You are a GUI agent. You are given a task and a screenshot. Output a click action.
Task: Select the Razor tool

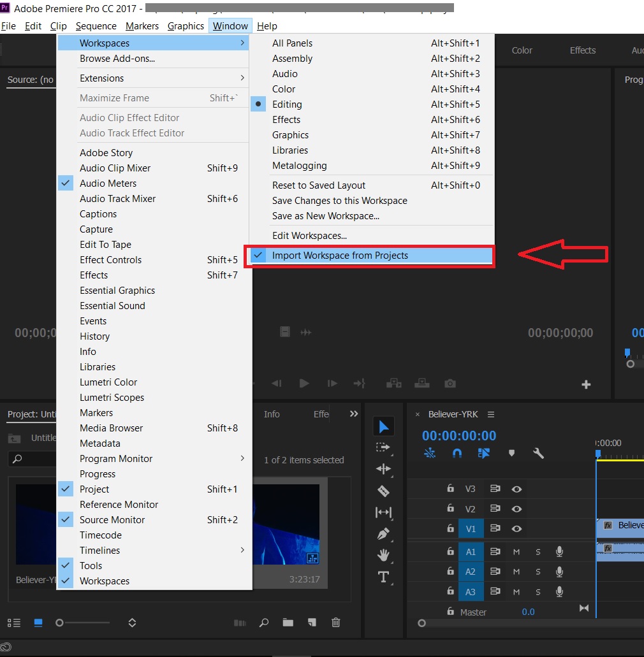click(x=384, y=491)
